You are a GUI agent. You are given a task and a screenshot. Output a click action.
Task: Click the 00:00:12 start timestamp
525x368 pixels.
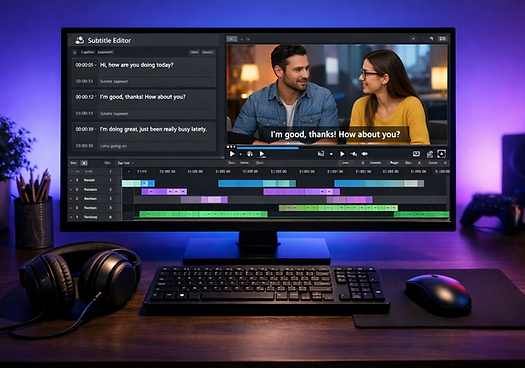[84, 97]
